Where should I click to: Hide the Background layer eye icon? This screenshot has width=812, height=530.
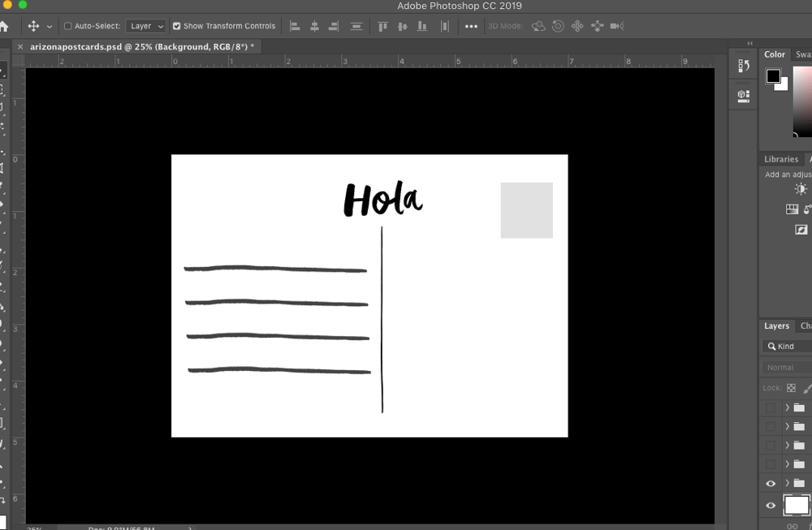771,506
